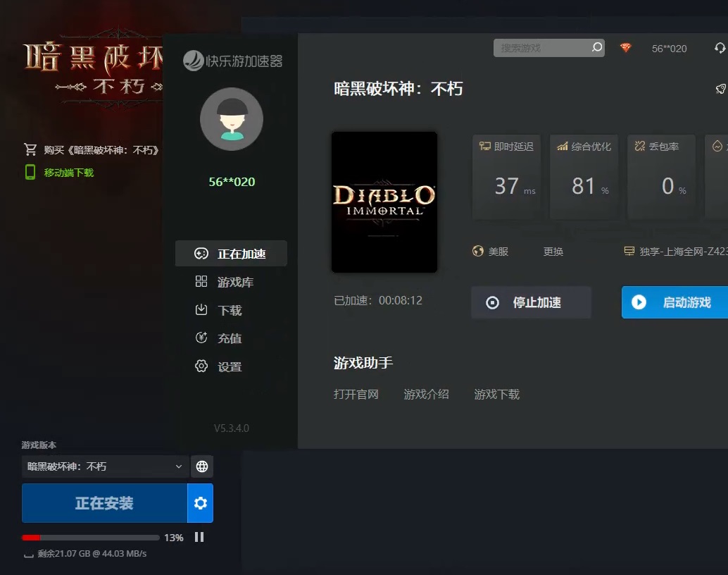Click the search magnifier icon
The height and width of the screenshot is (575, 728).
(x=597, y=48)
